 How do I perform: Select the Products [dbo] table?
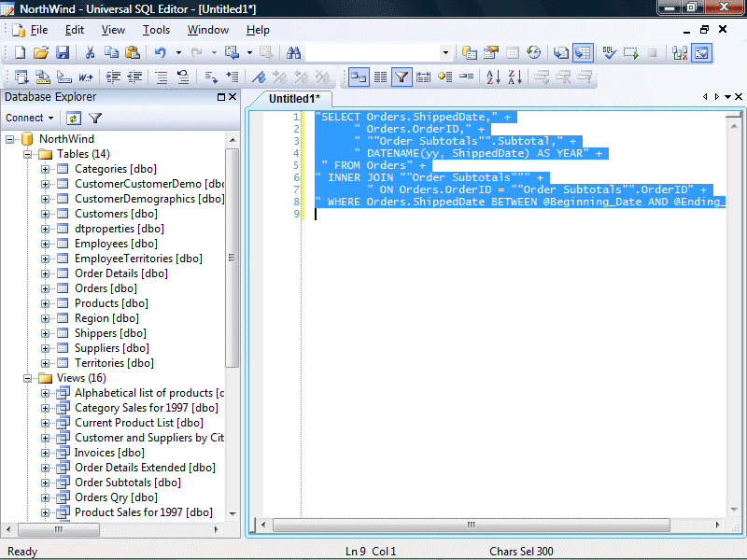click(111, 303)
